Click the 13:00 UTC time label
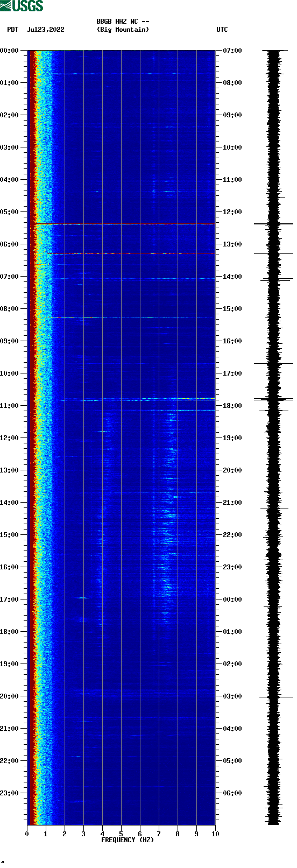297x868 pixels. pyautogui.click(x=232, y=244)
